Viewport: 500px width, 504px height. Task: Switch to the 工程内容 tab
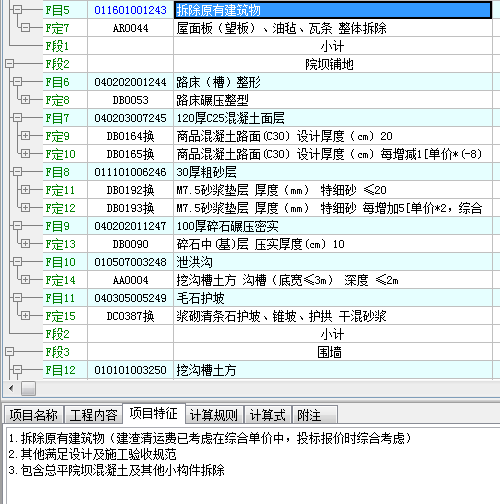pos(93,415)
